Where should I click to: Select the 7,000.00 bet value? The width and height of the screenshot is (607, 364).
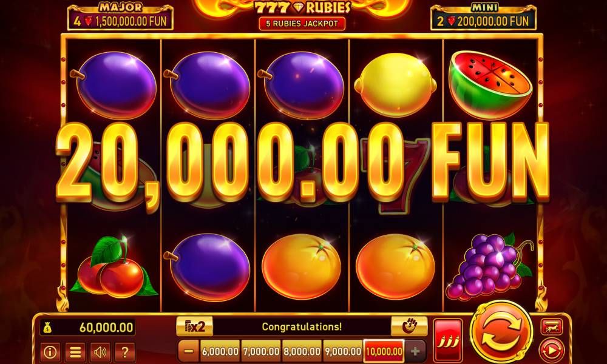(x=261, y=351)
